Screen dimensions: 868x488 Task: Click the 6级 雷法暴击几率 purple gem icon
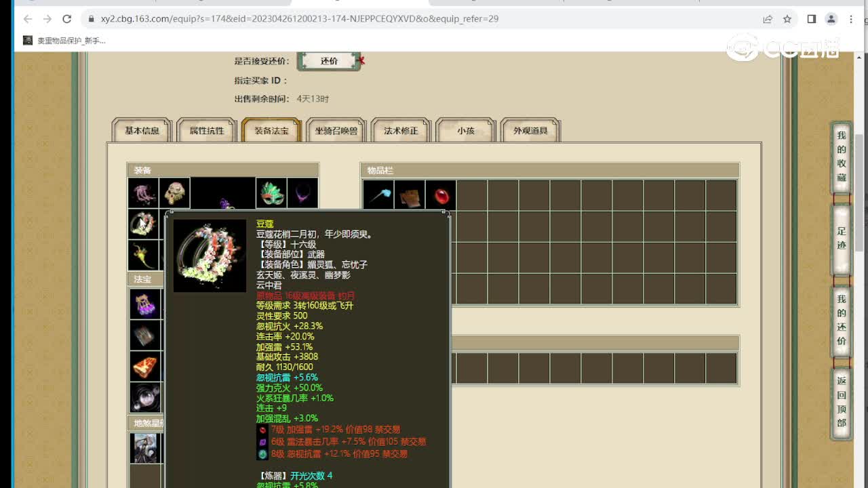(x=262, y=442)
